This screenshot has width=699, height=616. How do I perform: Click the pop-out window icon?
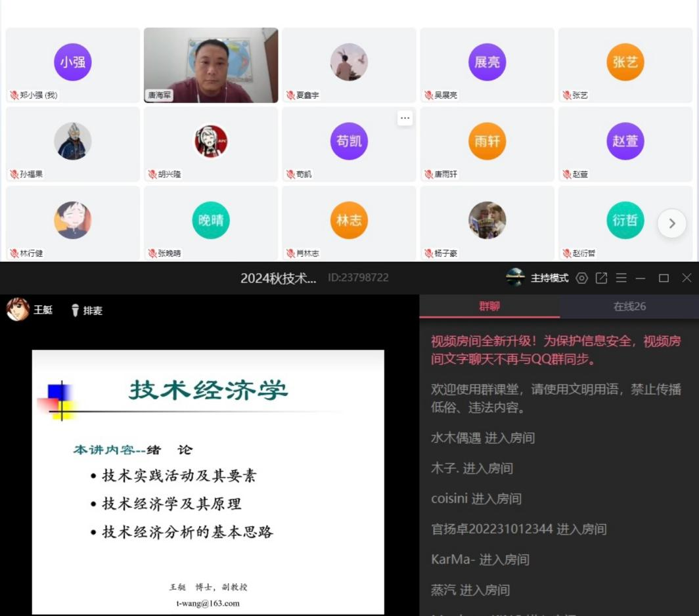[601, 278]
